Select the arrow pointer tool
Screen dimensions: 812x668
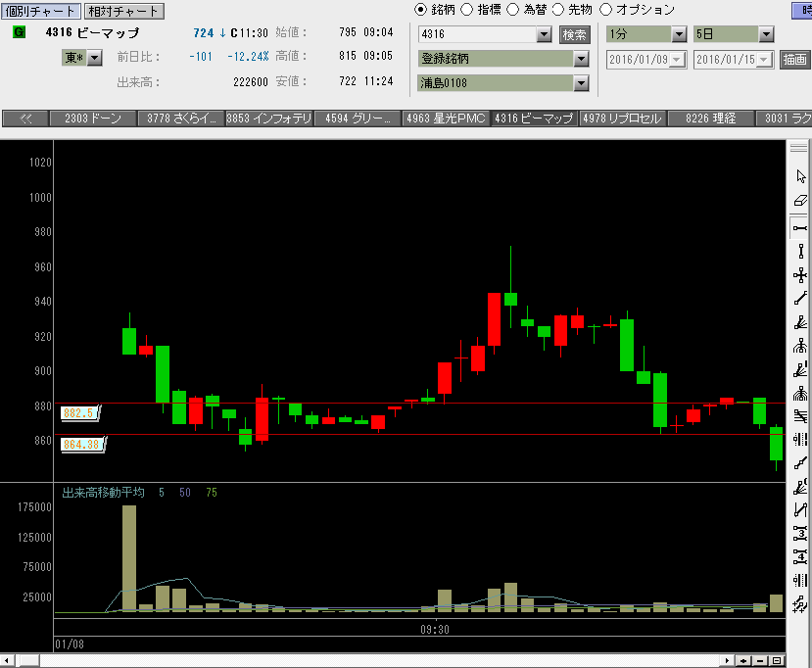[800, 176]
